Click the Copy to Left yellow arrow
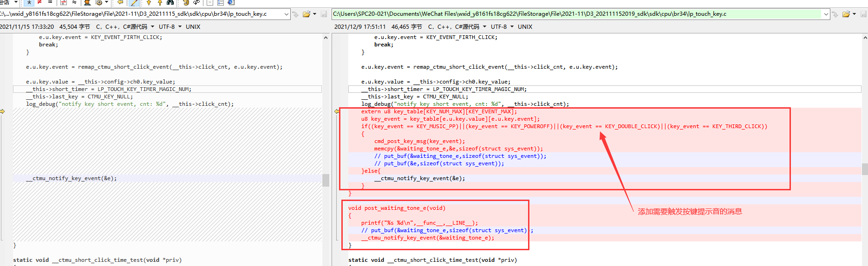 [120, 2]
